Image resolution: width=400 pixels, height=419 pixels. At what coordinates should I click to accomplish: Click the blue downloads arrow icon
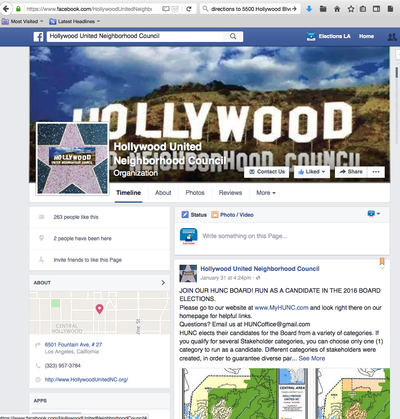pos(309,9)
